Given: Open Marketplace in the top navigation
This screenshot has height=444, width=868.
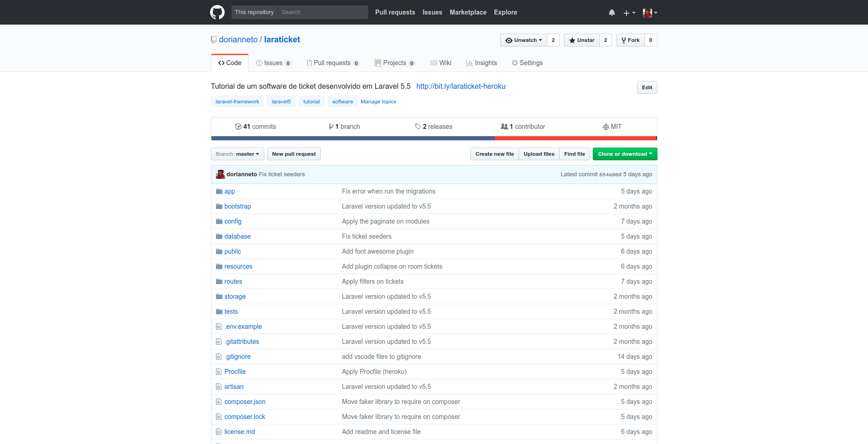Looking at the screenshot, I should point(468,12).
